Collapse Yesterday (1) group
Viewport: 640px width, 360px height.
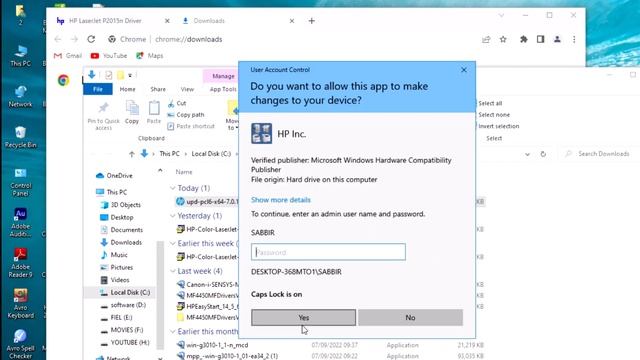(172, 216)
